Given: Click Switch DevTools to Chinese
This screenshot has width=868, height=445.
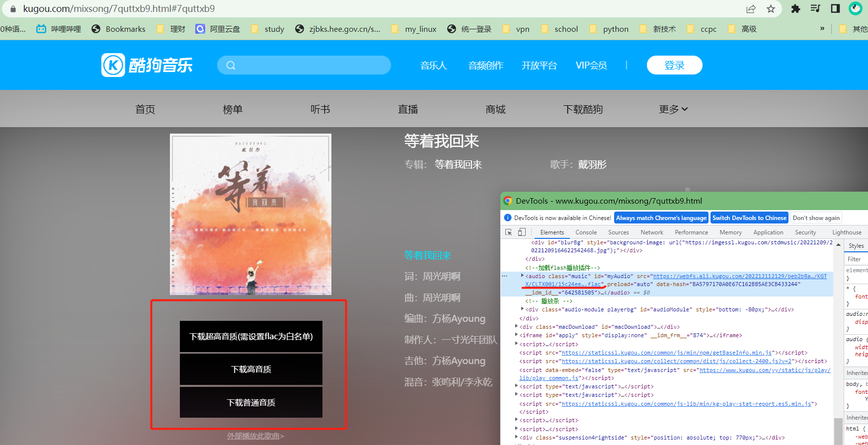Looking at the screenshot, I should [x=749, y=218].
